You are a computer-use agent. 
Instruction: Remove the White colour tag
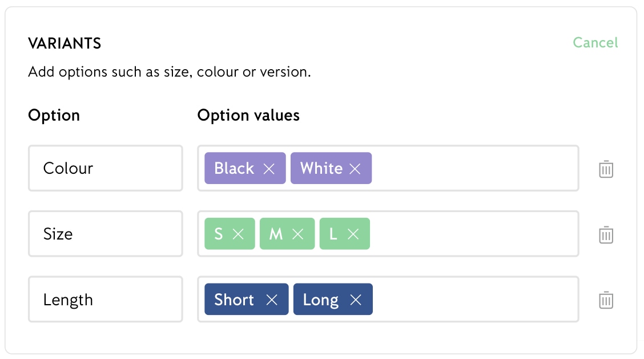pyautogui.click(x=355, y=169)
